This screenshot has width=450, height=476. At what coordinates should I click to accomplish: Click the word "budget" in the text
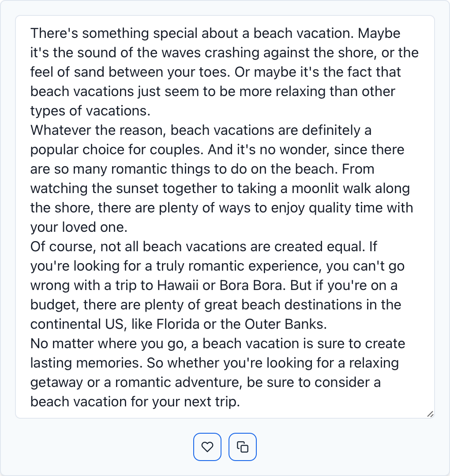(x=52, y=305)
